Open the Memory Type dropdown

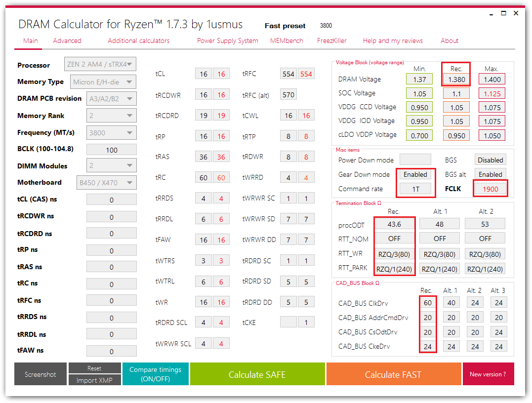pos(103,82)
